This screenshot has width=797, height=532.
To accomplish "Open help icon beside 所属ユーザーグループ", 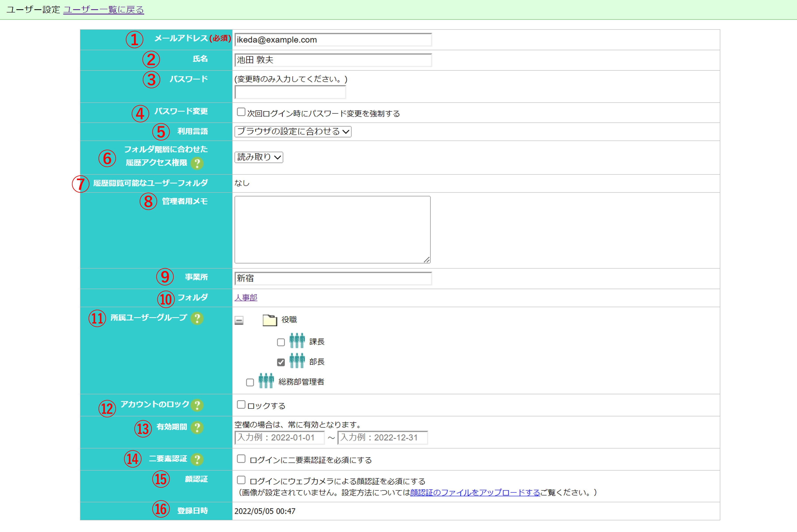I will (197, 318).
